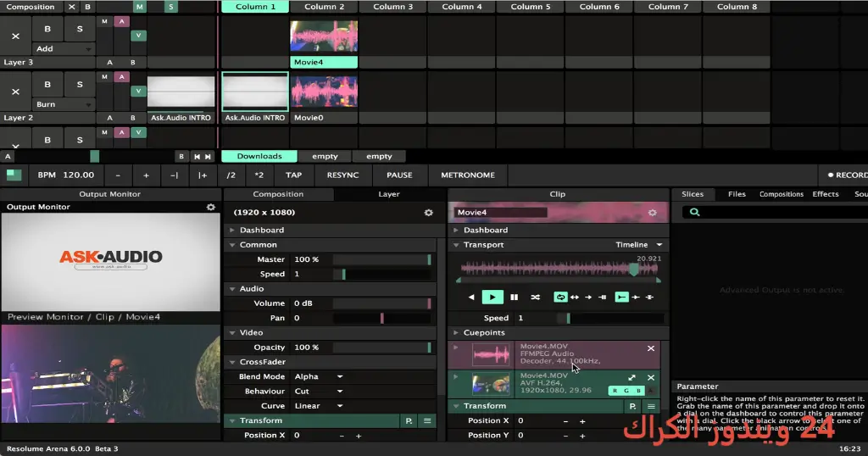Open clip Transform options menu icon
Image resolution: width=868 pixels, height=456 pixels.
pos(651,406)
